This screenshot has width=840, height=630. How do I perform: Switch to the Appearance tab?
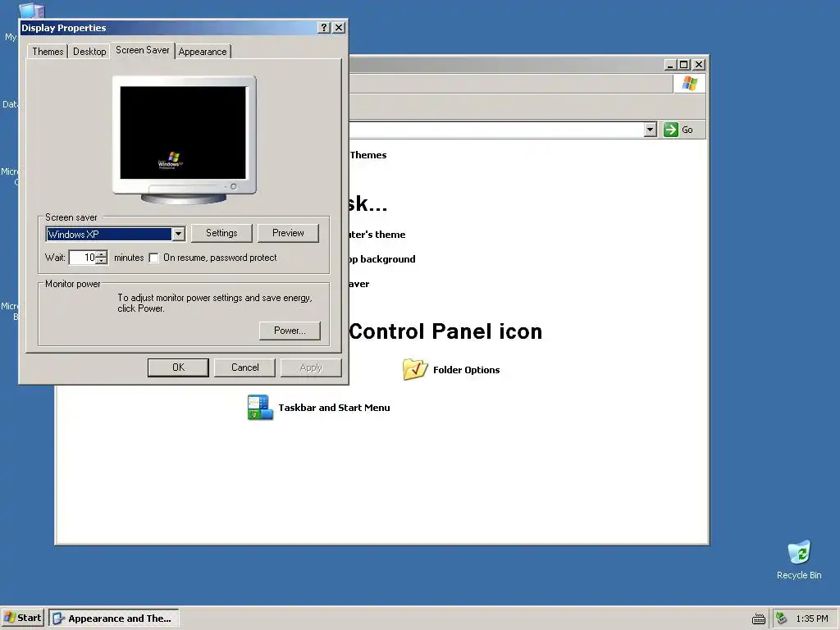(203, 52)
